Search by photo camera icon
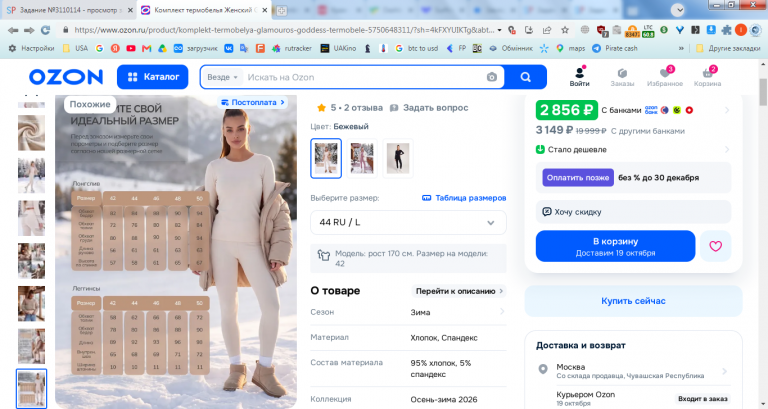 pyautogui.click(x=492, y=77)
